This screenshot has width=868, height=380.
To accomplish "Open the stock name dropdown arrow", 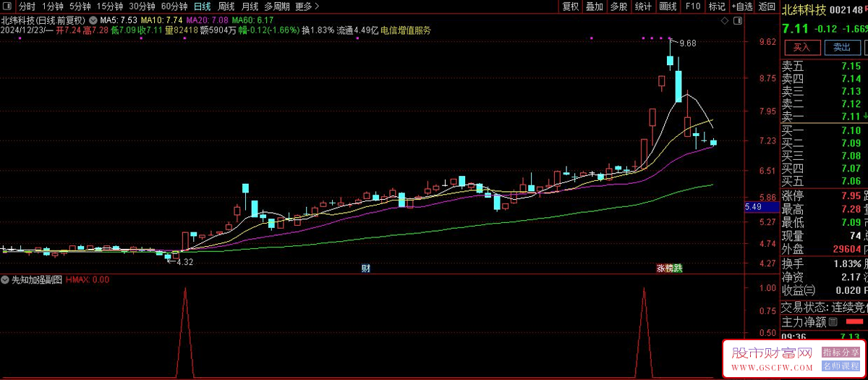I will tap(93, 20).
